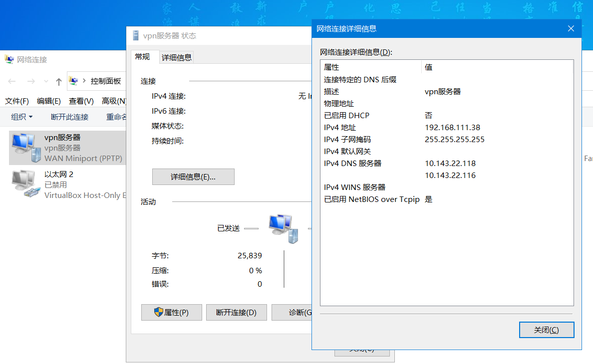Open the recent locations dropdown chevron
The image size is (593, 364).
[46, 81]
